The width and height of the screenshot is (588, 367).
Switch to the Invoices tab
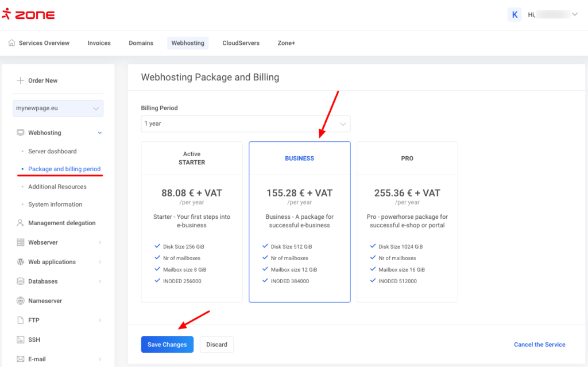coord(99,43)
